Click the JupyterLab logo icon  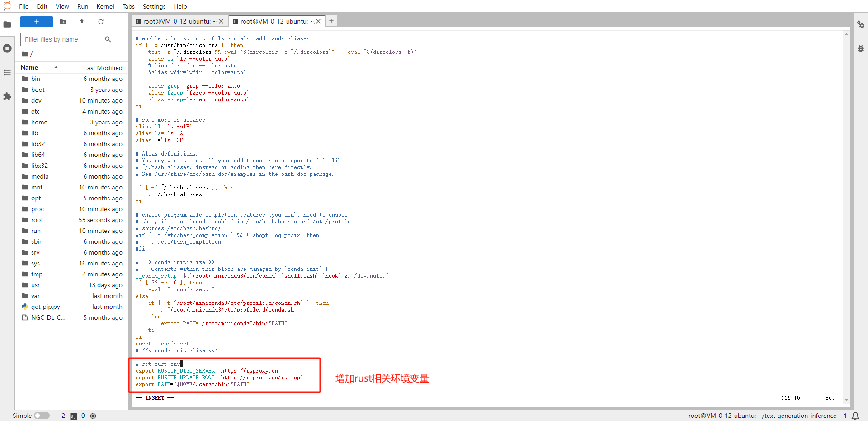7,6
